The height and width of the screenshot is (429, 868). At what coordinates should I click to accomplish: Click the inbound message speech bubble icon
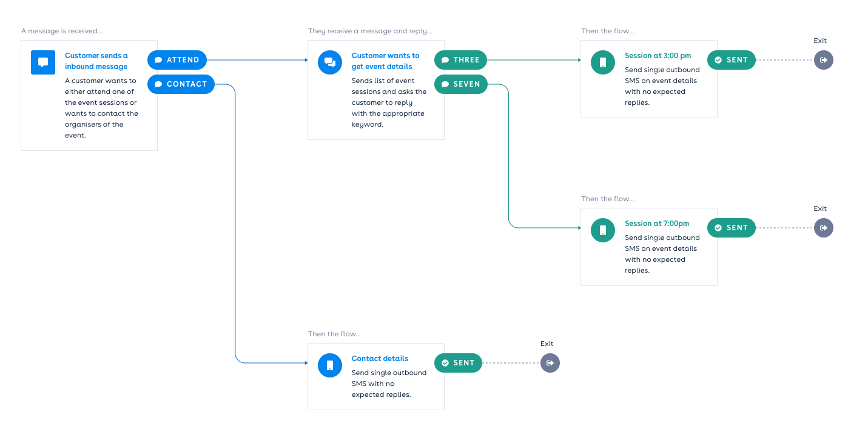(x=43, y=62)
